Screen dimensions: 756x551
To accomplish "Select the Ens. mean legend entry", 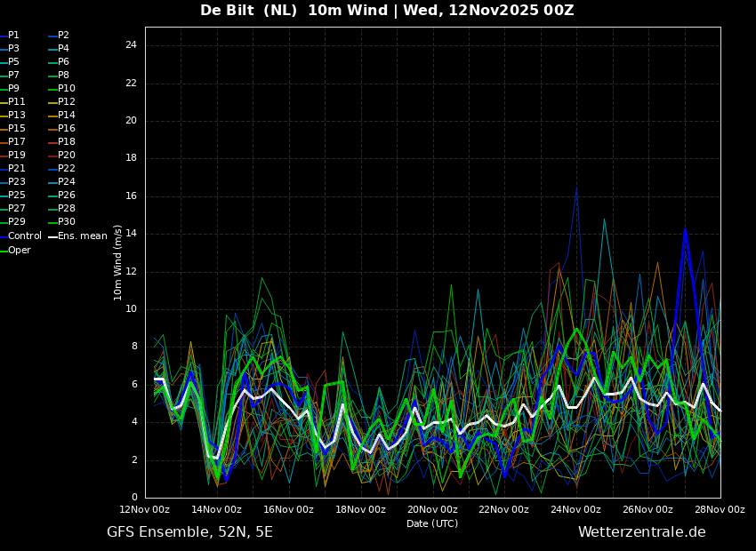I will pos(82,236).
